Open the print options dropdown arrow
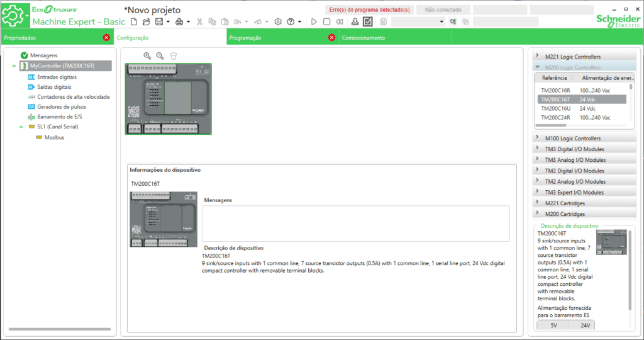The width and height of the screenshot is (644, 340). [189, 22]
